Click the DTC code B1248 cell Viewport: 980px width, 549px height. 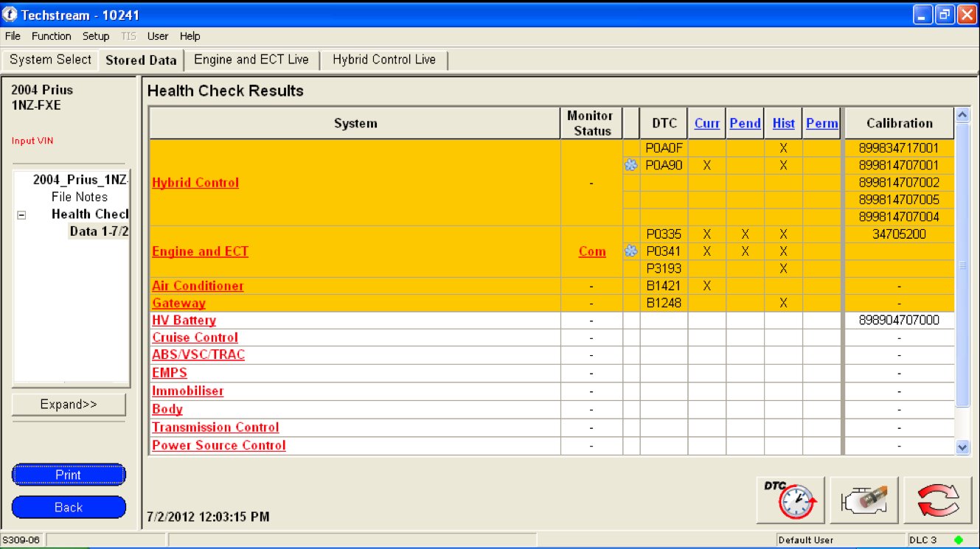664,303
